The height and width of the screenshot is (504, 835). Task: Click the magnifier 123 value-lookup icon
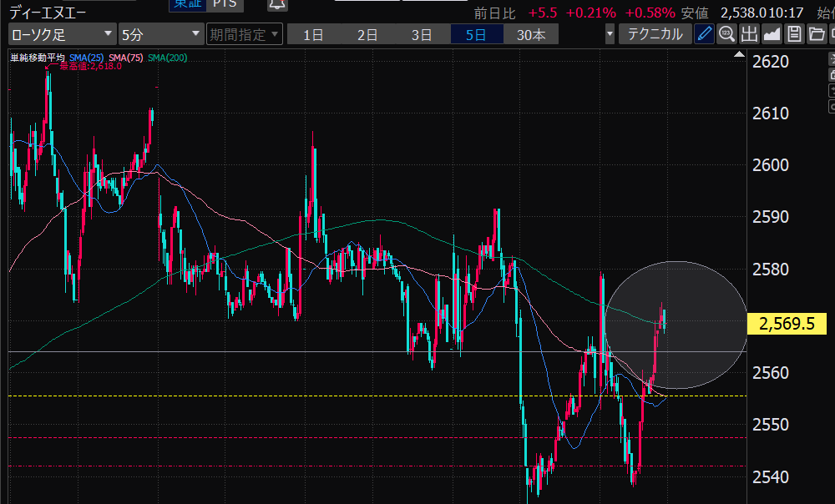pos(726,34)
